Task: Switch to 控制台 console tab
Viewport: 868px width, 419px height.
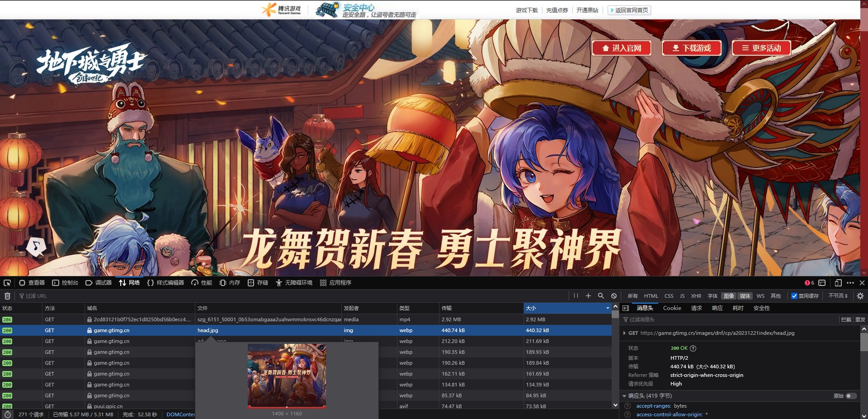Action: pyautogui.click(x=65, y=283)
